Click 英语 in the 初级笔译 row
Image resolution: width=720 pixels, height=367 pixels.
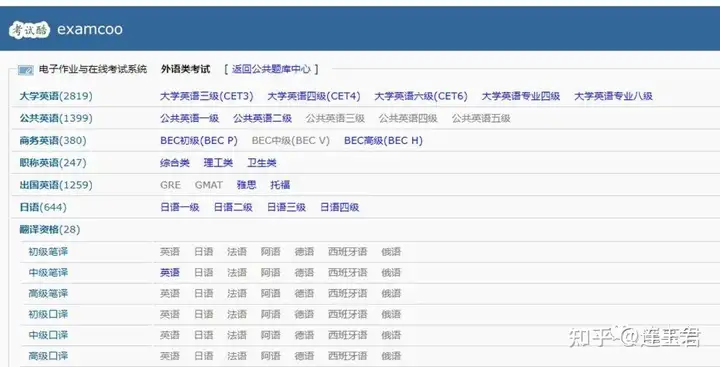coord(170,251)
